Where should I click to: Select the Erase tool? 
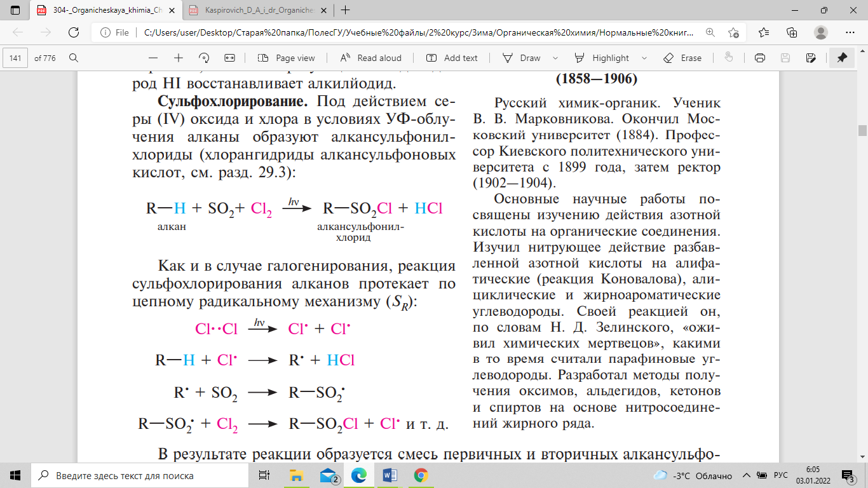pos(682,58)
